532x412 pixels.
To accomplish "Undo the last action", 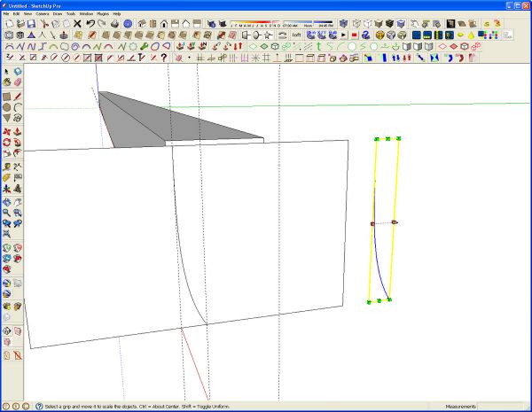I will click(90, 24).
